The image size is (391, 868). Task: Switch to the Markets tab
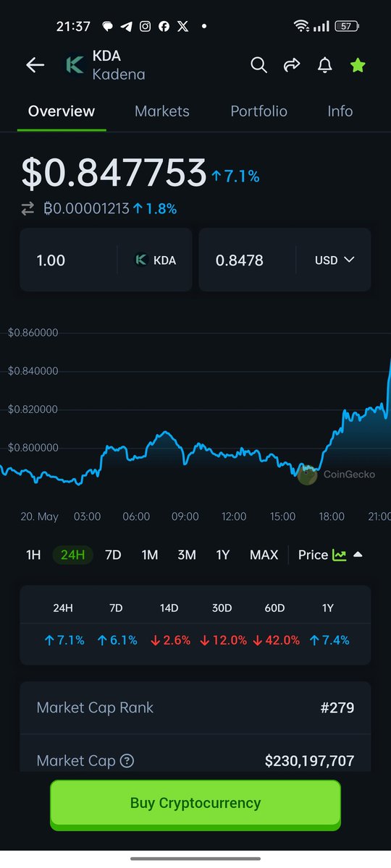[162, 111]
